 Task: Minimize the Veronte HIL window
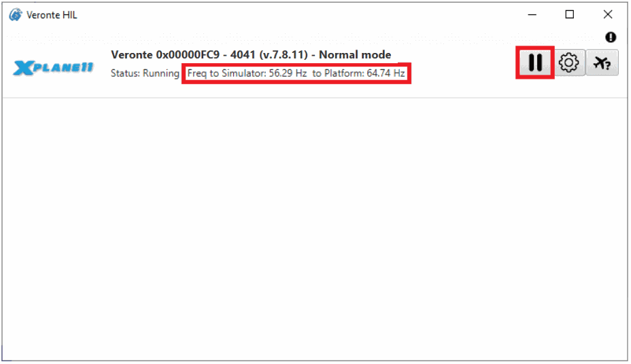(x=532, y=15)
